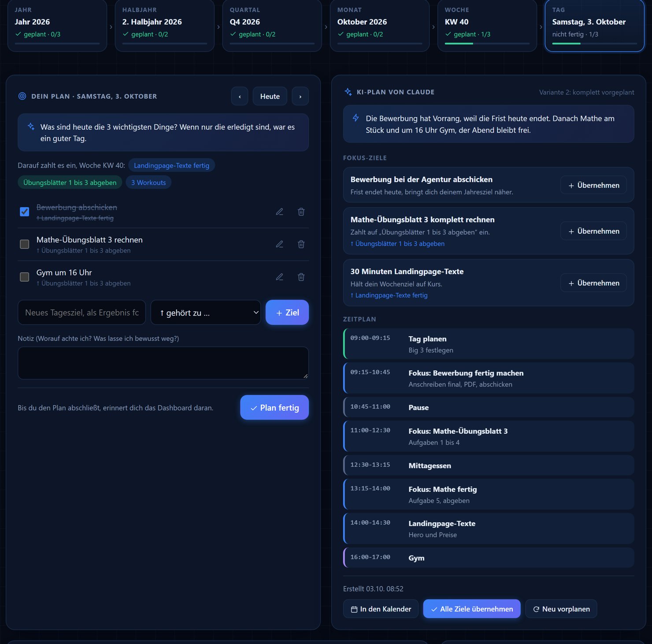Edit the 'Bewerbung abschicken' goal
The width and height of the screenshot is (652, 644).
(x=279, y=212)
